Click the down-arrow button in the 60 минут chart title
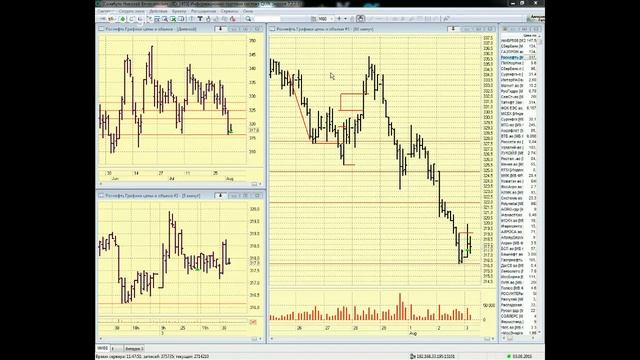Screen dimensions: 640x360 click(x=452, y=29)
